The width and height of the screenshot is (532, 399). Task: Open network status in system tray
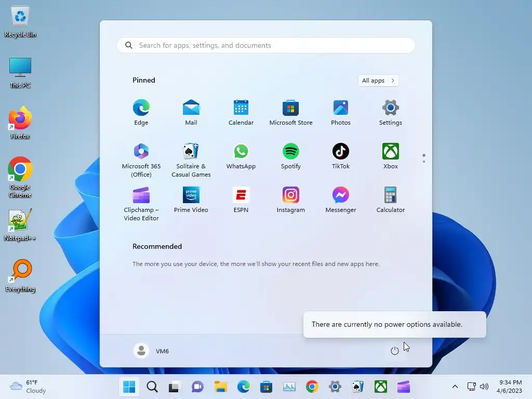(x=472, y=387)
